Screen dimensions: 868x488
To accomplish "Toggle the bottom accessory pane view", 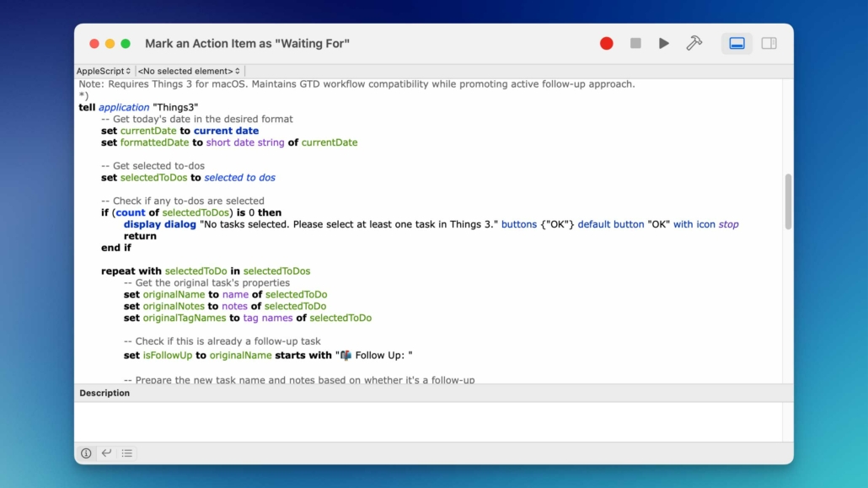I will pos(737,44).
